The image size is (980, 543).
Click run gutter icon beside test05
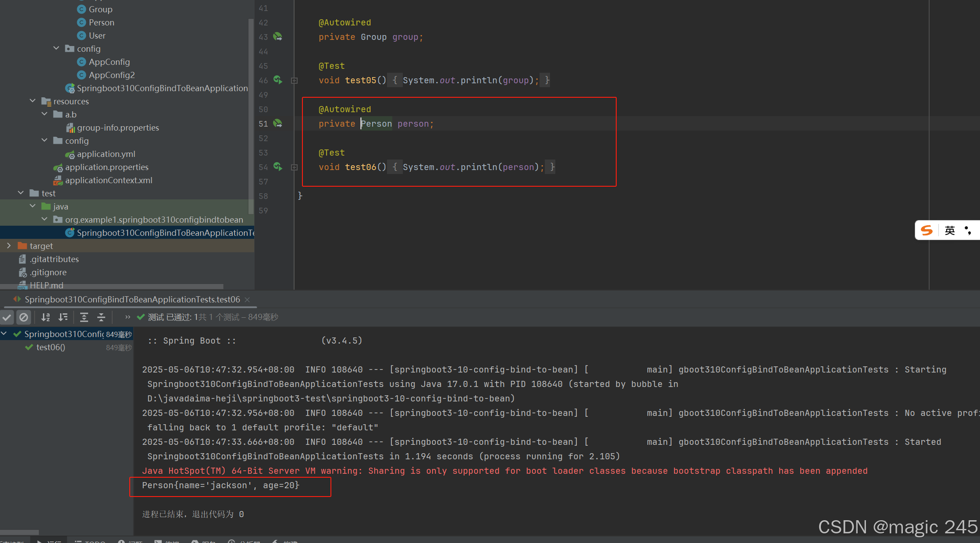(x=278, y=80)
